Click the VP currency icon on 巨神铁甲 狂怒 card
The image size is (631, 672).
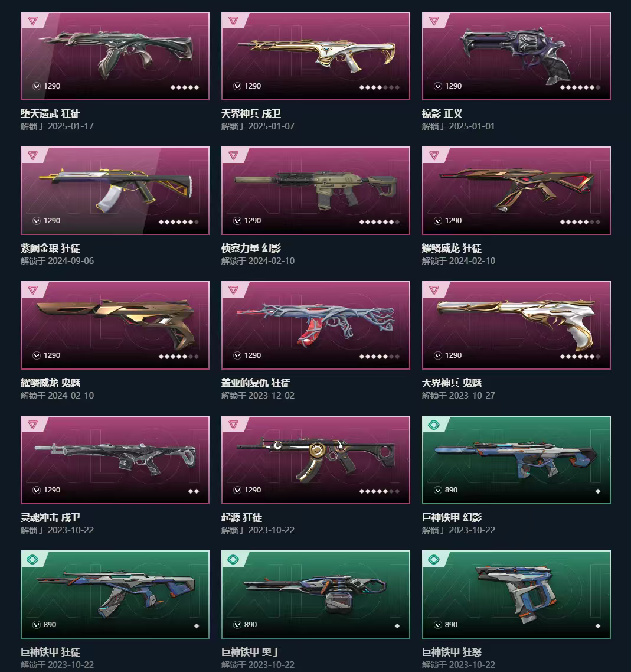click(x=438, y=625)
